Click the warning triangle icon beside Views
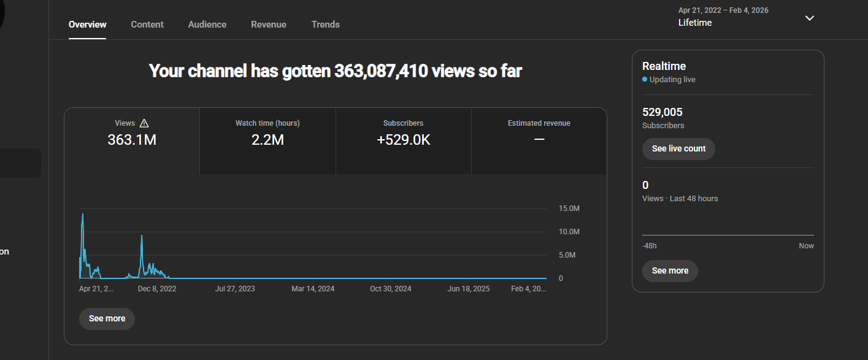 coord(144,123)
